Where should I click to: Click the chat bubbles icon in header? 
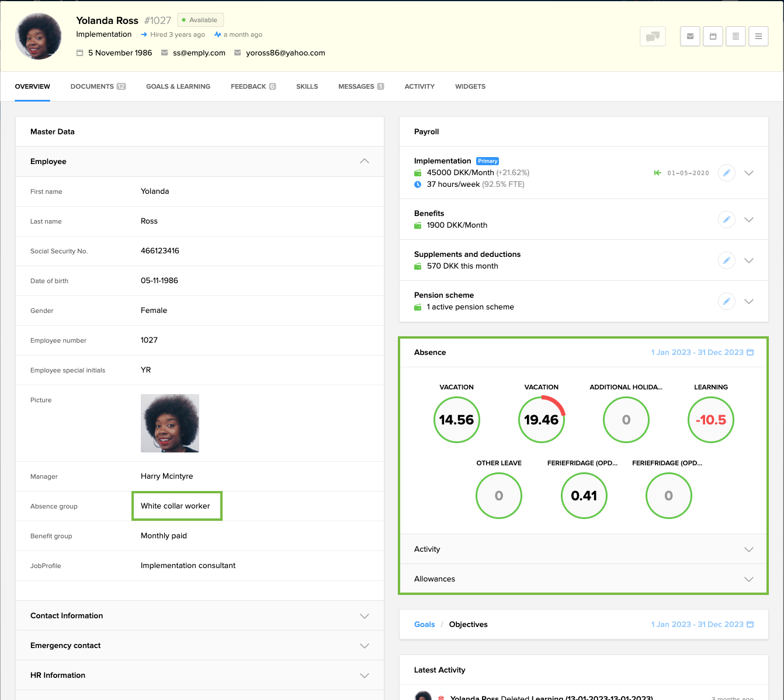(653, 36)
